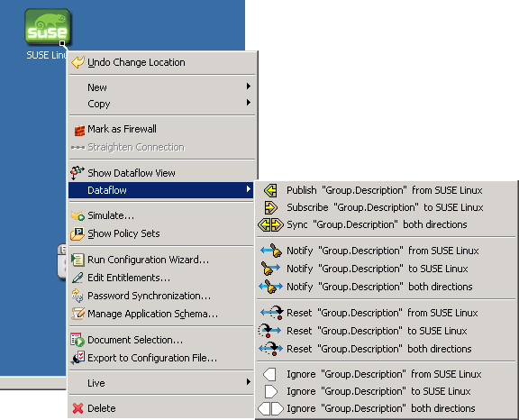Viewport: 519px width, 420px height.
Task: Select Reset "Group.Description" to SUSE Linux
Action: (387, 331)
